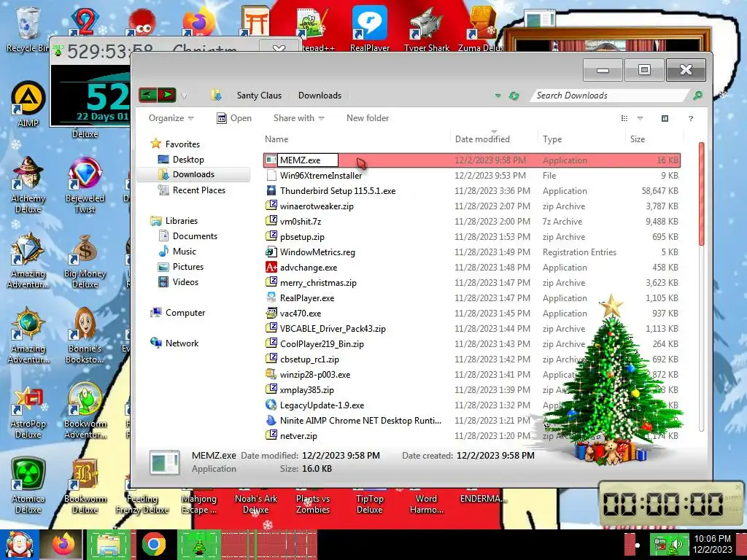Open Atomica Deluxe desktop shortcut
This screenshot has height=560, width=747.
click(x=28, y=486)
